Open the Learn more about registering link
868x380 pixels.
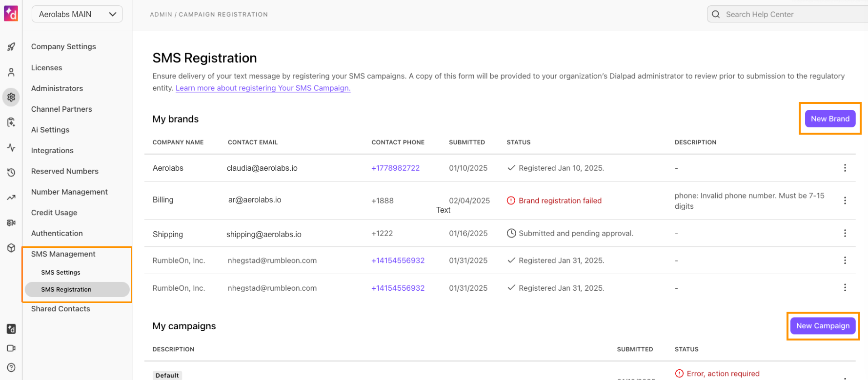pyautogui.click(x=263, y=88)
